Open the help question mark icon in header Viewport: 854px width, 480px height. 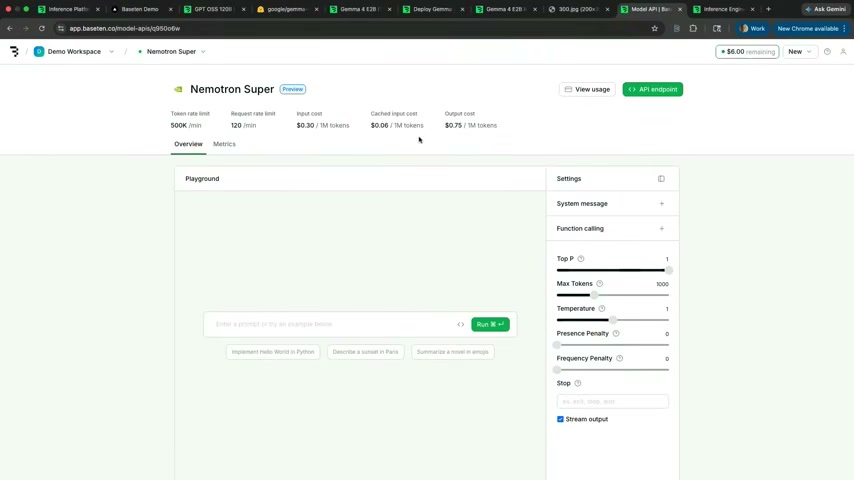[x=827, y=51]
